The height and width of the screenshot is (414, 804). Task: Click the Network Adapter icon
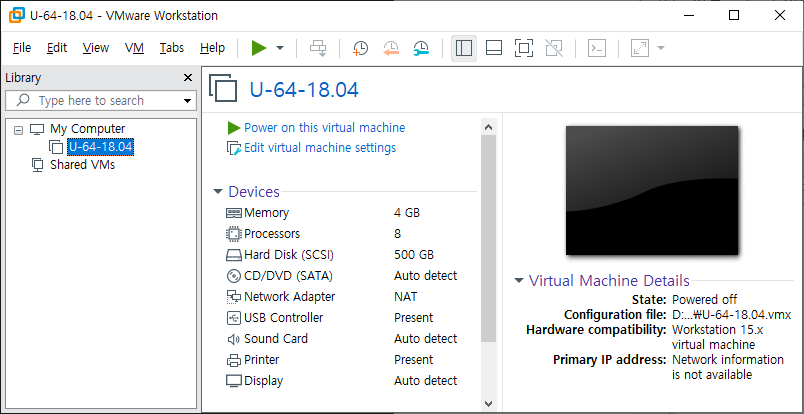pyautogui.click(x=234, y=297)
